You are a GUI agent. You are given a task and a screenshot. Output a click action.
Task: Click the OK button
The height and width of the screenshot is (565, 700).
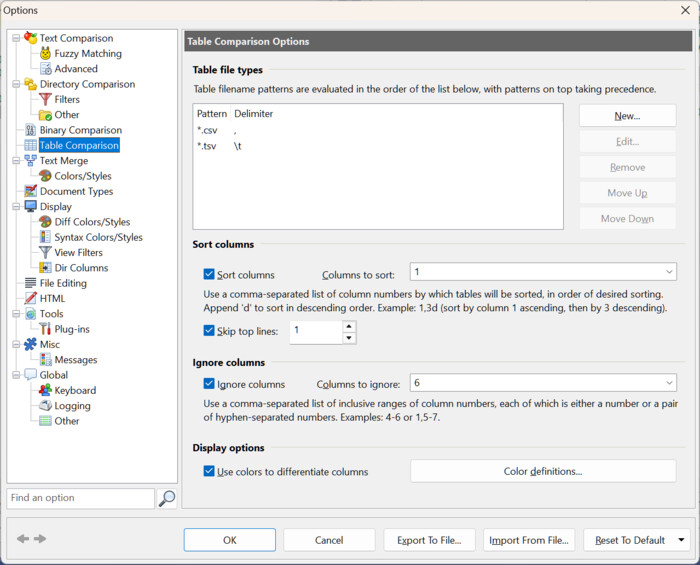coord(229,540)
